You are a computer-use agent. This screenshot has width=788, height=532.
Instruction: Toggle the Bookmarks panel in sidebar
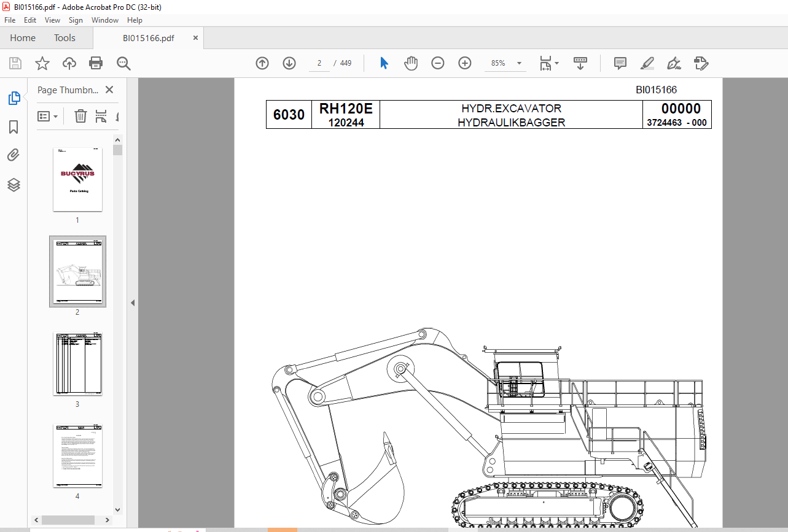point(14,127)
